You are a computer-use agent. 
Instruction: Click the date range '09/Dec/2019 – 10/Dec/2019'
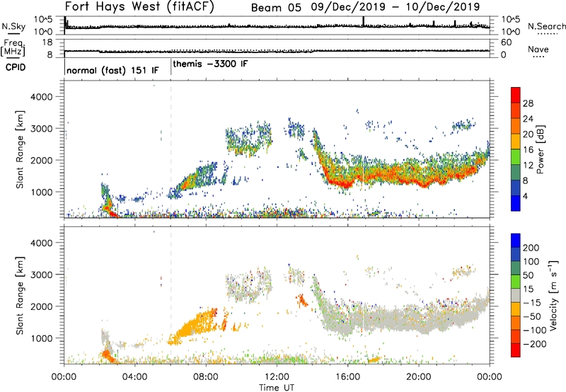point(395,7)
